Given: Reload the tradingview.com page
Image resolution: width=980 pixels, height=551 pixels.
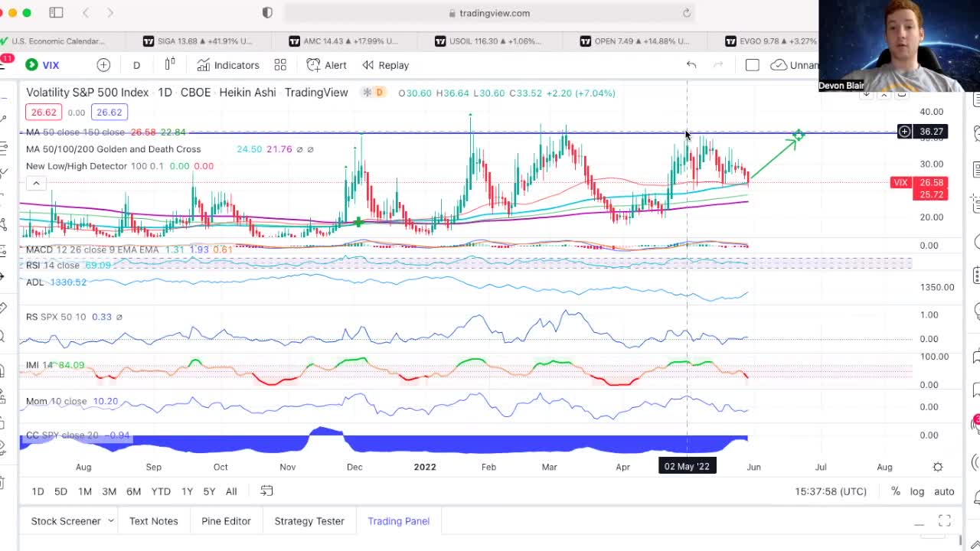Looking at the screenshot, I should point(687,13).
